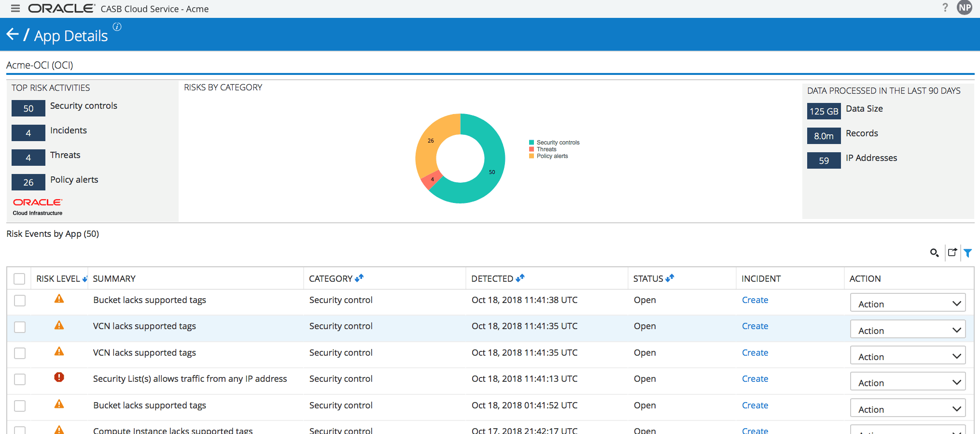The height and width of the screenshot is (434, 980).
Task: Open the hamburger navigation menu
Action: pyautogui.click(x=15, y=8)
